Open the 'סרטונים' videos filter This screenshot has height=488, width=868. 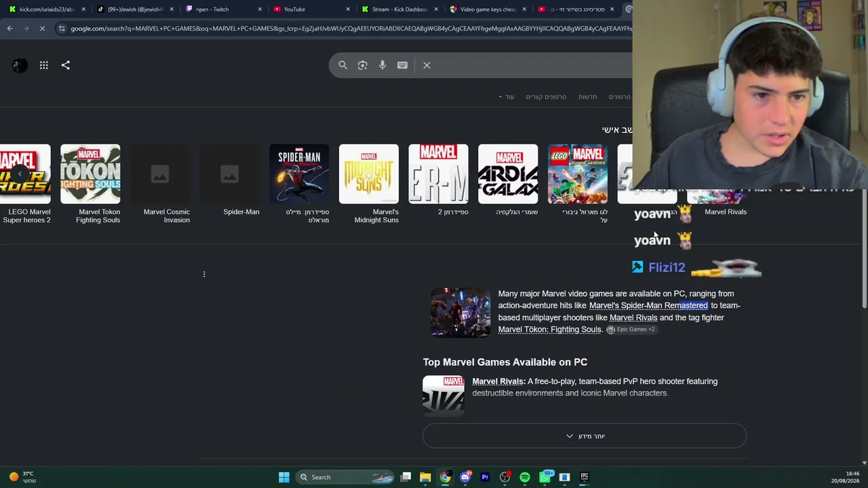[x=620, y=97]
